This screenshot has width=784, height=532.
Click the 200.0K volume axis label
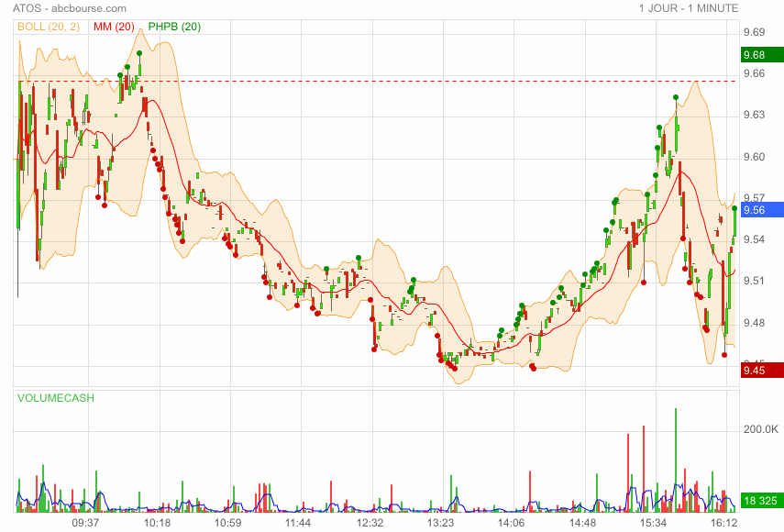760,429
